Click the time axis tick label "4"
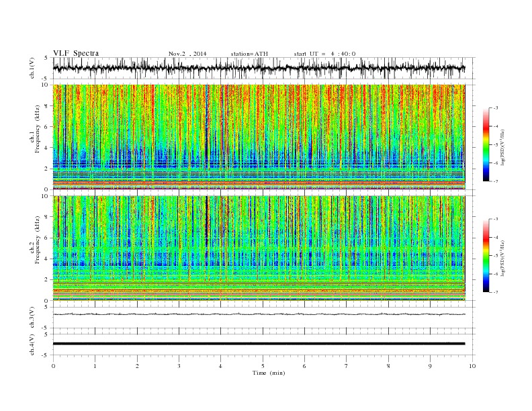Image resolution: width=532 pixels, height=411 pixels. coord(221,366)
